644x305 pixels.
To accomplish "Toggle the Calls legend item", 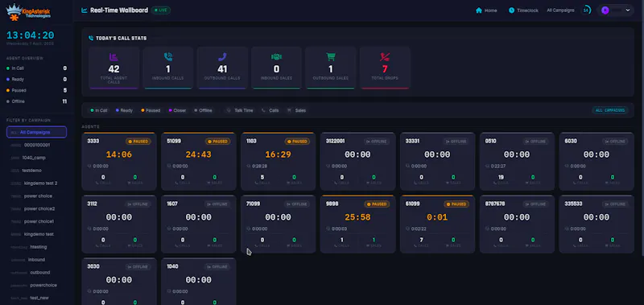I will click(270, 110).
